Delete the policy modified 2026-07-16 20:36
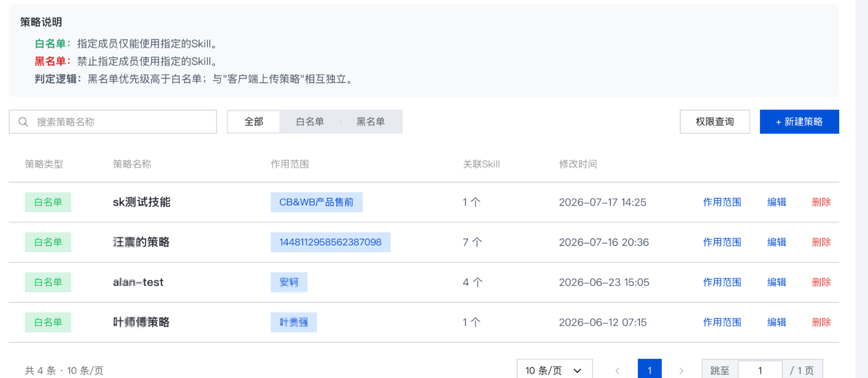The image size is (868, 378). 821,242
